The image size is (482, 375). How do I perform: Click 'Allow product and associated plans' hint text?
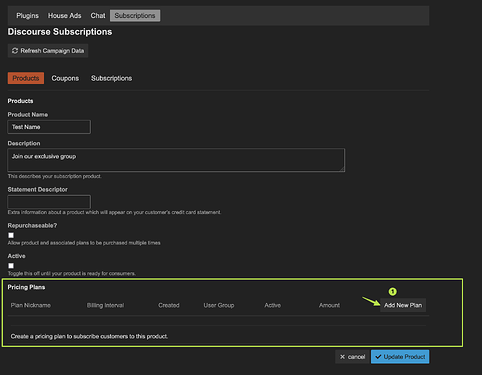[84, 243]
